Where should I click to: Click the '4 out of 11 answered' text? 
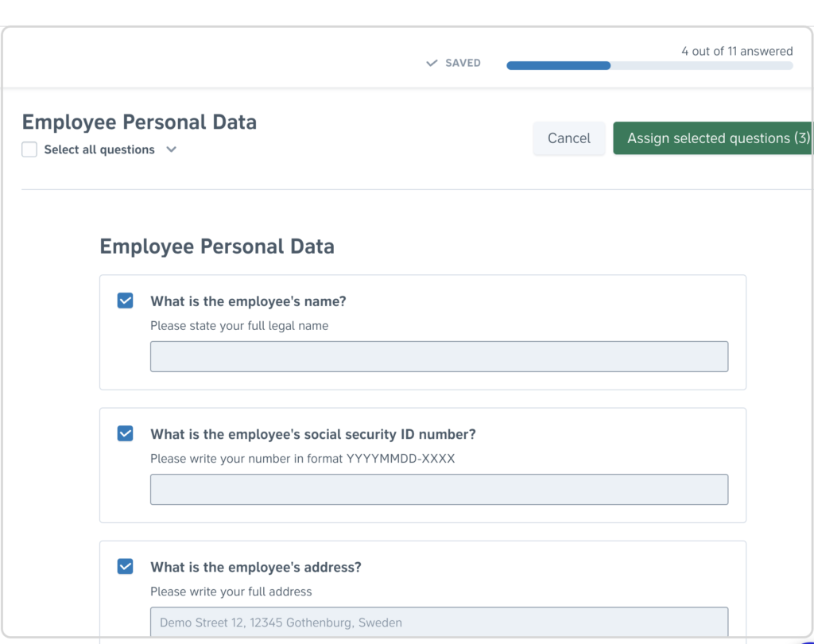tap(737, 51)
